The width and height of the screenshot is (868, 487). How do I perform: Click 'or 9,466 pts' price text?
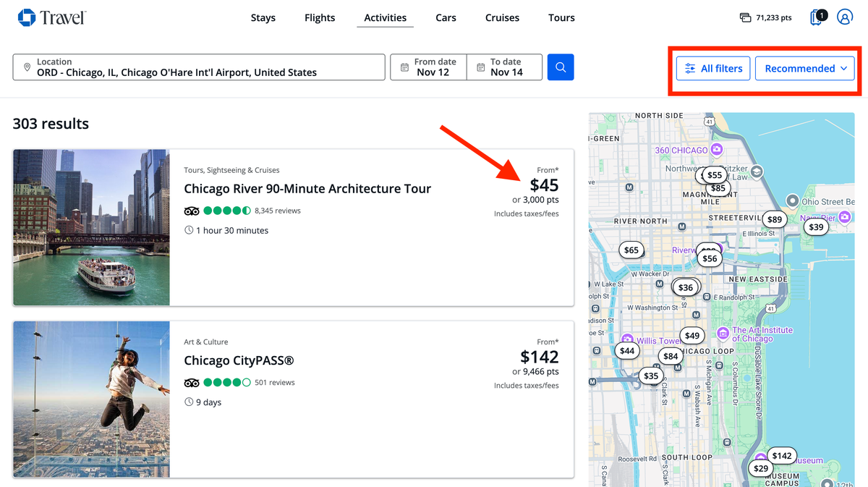coord(535,371)
